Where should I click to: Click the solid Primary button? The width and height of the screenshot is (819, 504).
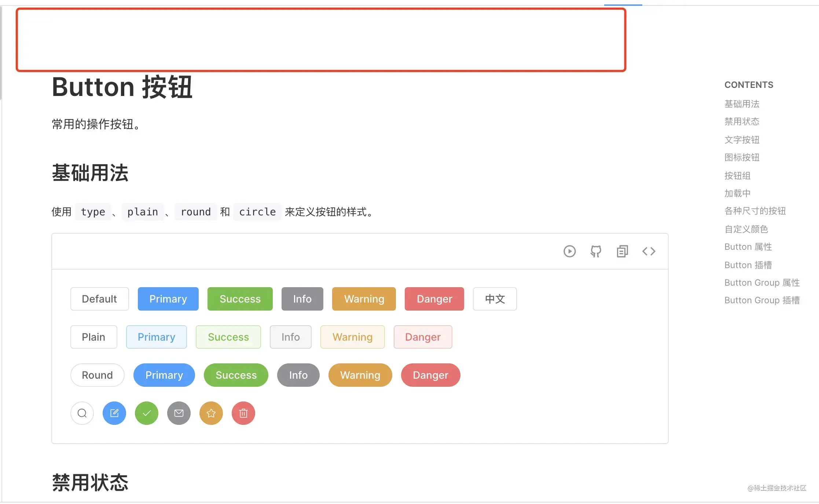coord(168,299)
